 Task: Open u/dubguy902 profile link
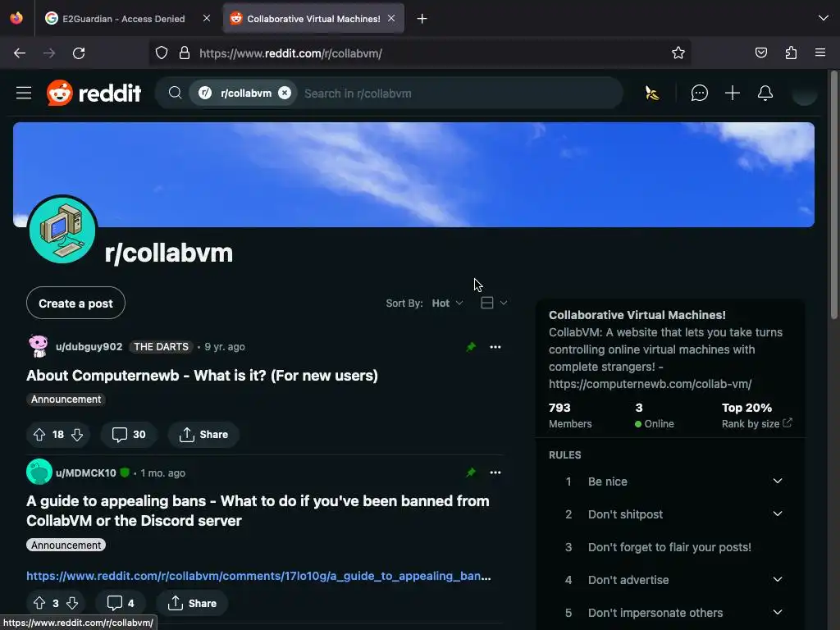tap(89, 347)
